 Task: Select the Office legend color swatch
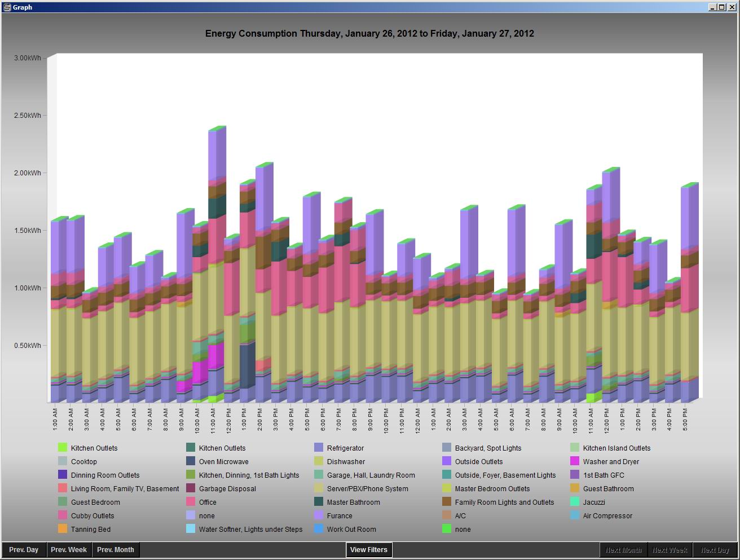click(191, 502)
